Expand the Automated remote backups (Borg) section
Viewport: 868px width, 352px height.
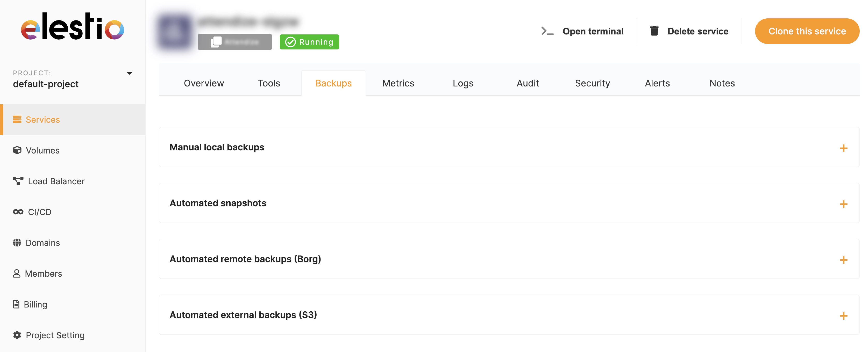843,259
